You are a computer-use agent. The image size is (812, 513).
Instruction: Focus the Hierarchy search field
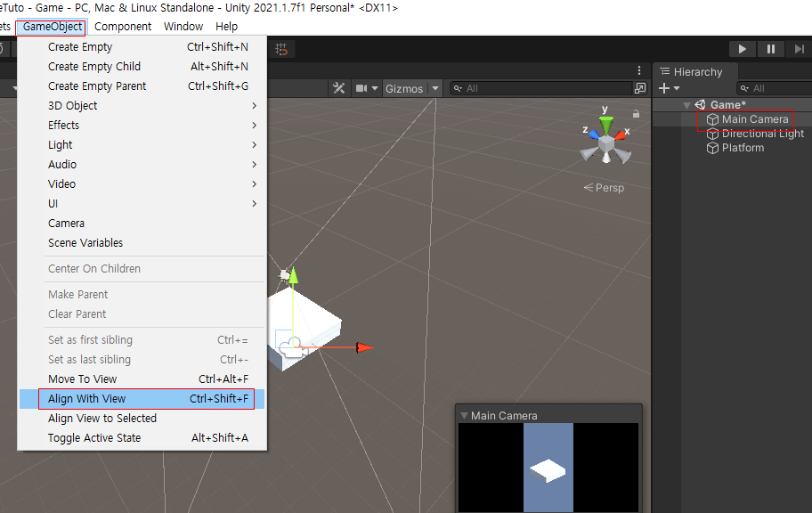click(x=775, y=88)
